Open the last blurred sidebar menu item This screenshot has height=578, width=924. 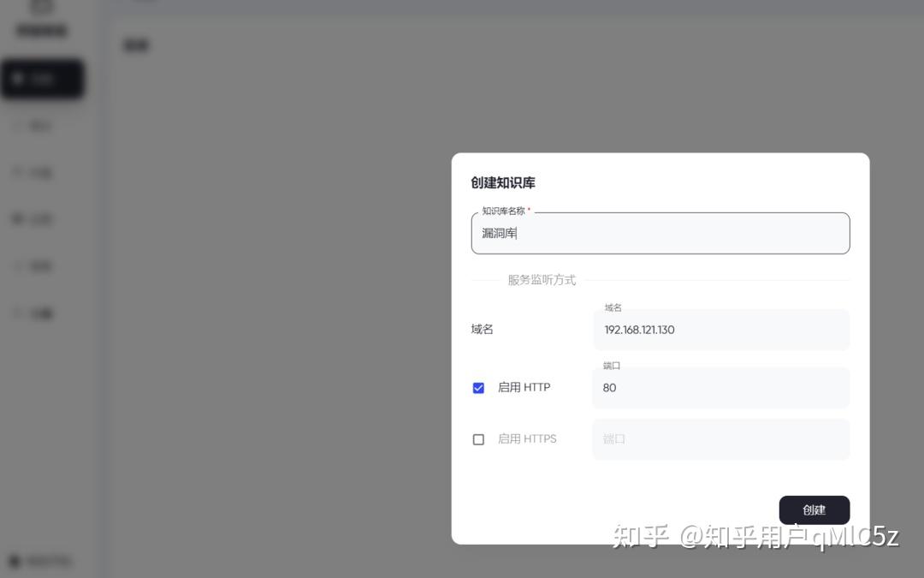(34, 313)
